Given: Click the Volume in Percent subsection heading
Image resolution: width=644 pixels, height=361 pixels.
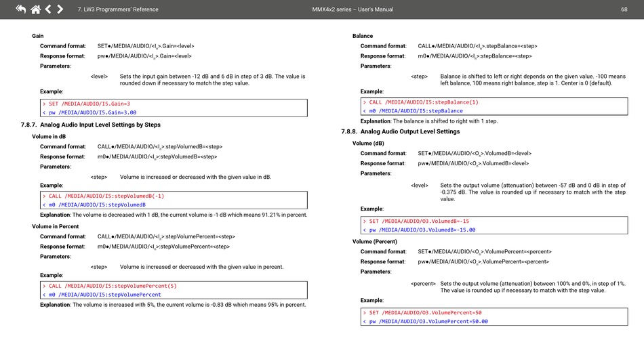Looking at the screenshot, I should coord(55,226).
